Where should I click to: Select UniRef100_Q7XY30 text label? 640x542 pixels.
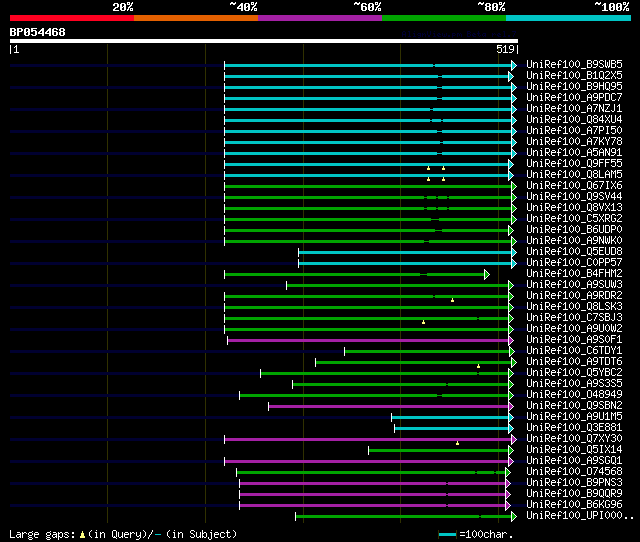[x=574, y=439]
